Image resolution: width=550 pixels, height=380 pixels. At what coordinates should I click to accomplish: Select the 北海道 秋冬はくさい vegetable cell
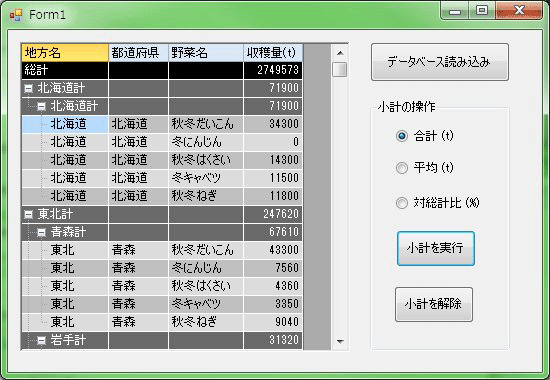point(206,160)
